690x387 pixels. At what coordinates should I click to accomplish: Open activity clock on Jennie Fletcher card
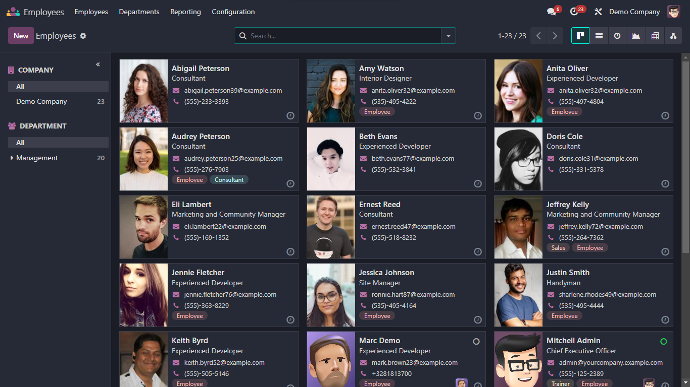(290, 320)
